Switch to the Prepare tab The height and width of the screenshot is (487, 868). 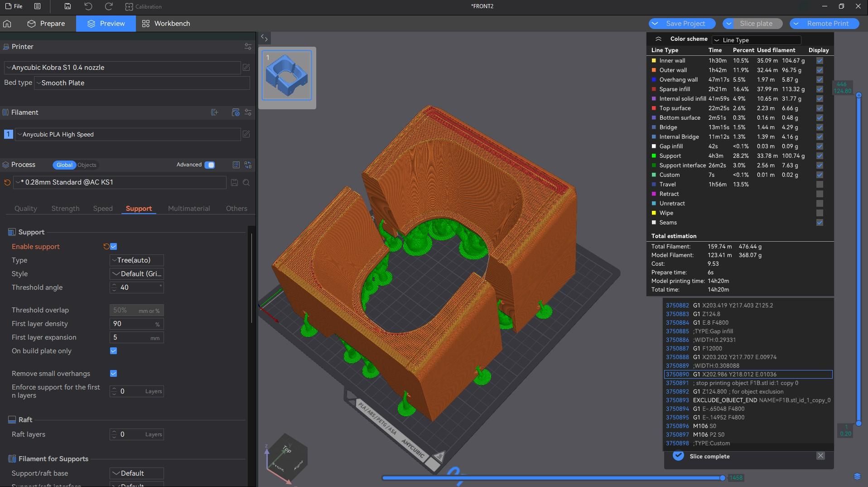46,24
